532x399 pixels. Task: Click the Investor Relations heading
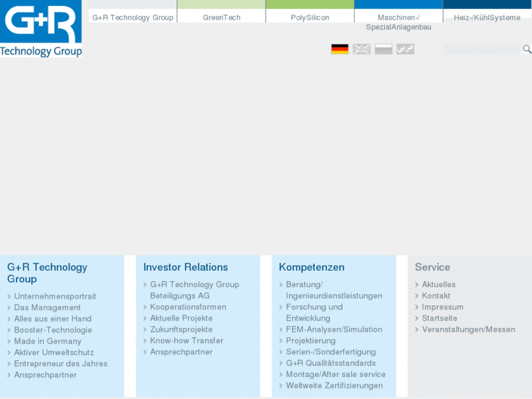[x=186, y=267]
